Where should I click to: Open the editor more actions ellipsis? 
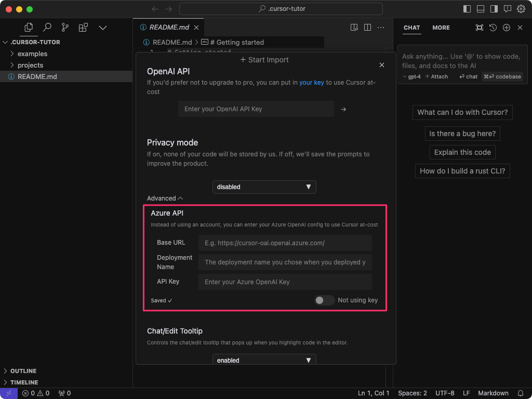point(381,28)
